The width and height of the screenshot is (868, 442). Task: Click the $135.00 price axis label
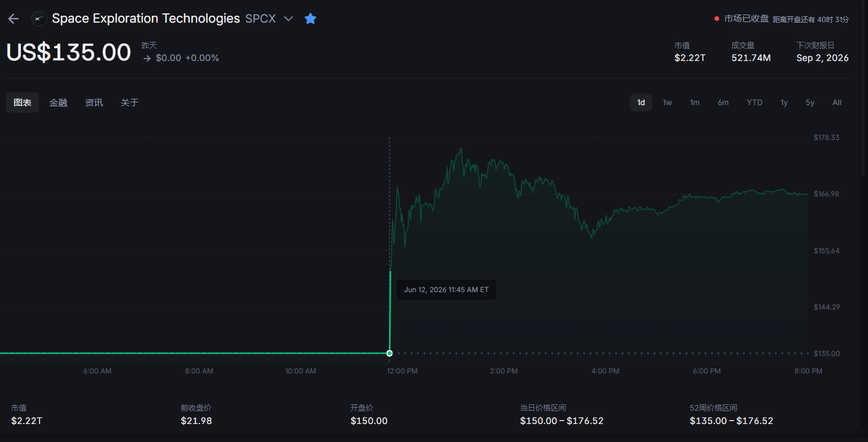(x=827, y=354)
